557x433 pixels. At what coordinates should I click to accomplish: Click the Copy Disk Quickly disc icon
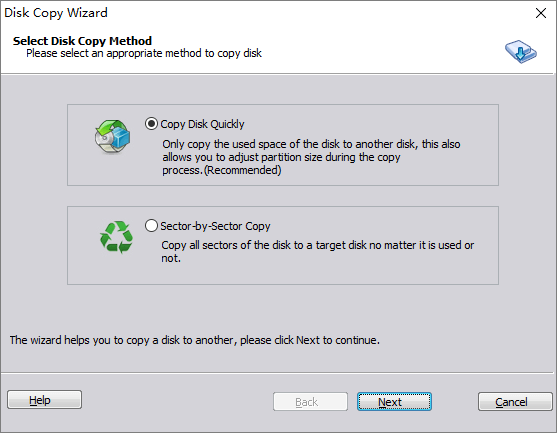point(112,137)
